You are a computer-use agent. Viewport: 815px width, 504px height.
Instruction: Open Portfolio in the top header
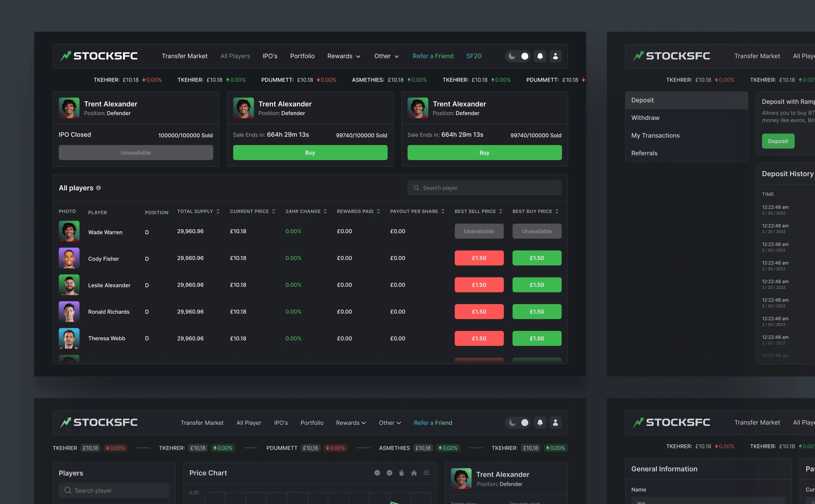tap(302, 56)
